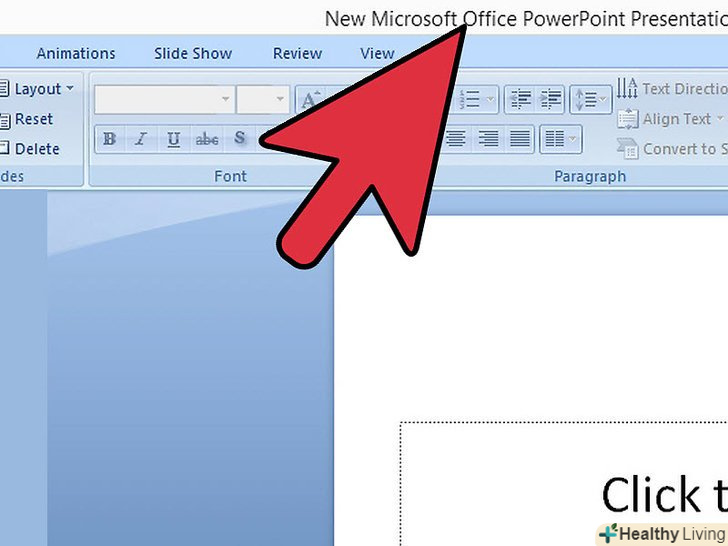Image resolution: width=728 pixels, height=546 pixels.
Task: Click Convert to SmartArt button
Action: [672, 149]
